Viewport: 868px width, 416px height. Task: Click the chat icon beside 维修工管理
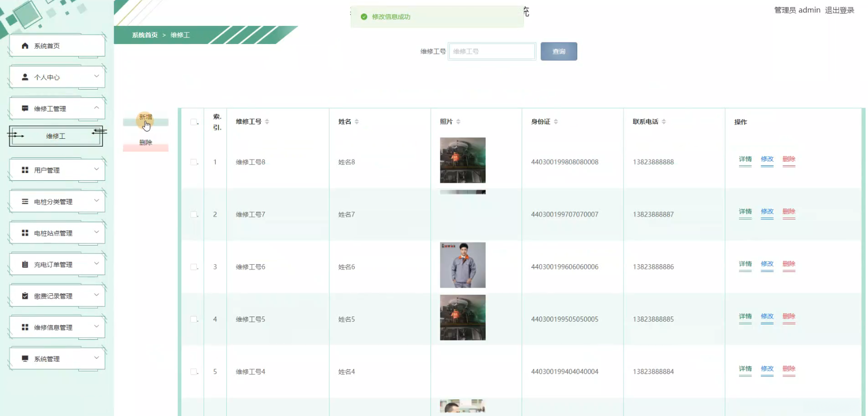coord(25,109)
